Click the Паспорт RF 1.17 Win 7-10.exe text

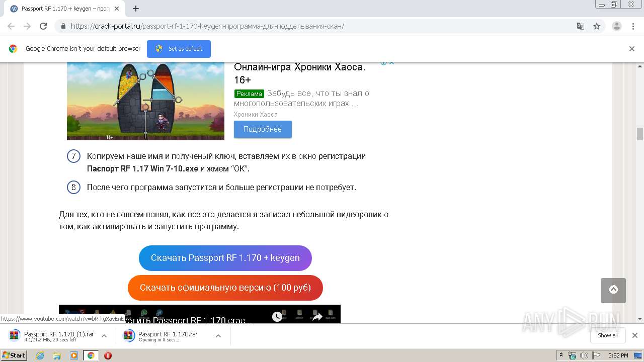(x=142, y=168)
